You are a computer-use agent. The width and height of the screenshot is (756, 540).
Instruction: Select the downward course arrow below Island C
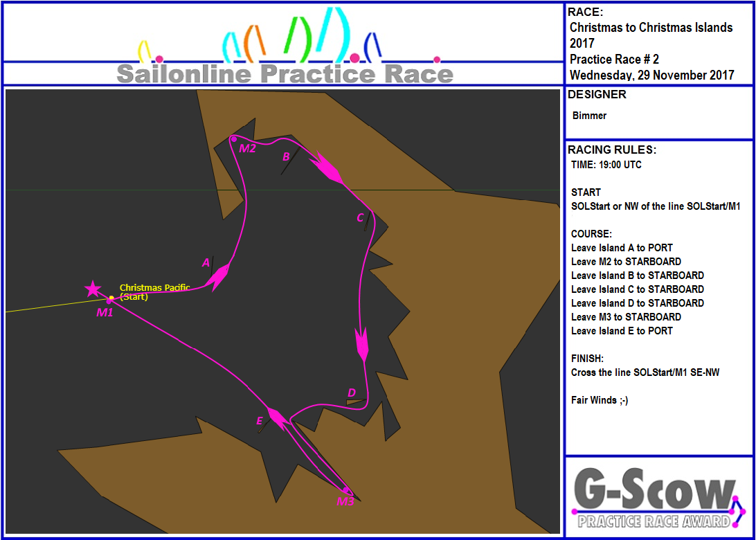point(361,345)
